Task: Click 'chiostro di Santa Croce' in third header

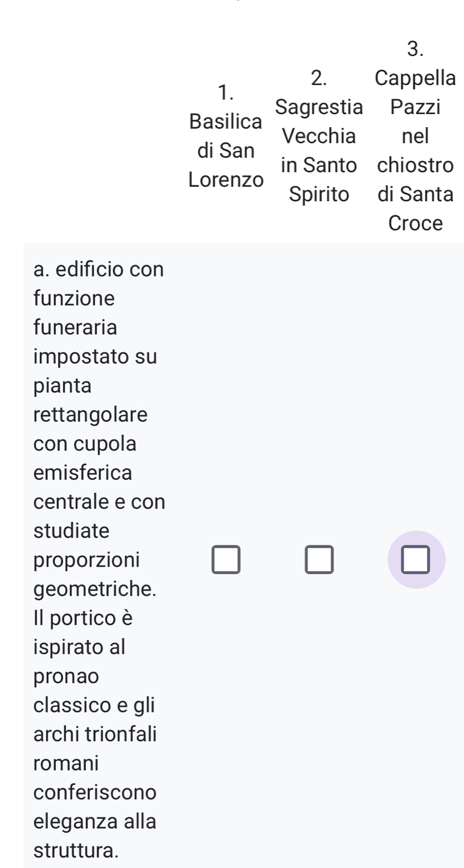Action: pyautogui.click(x=416, y=194)
